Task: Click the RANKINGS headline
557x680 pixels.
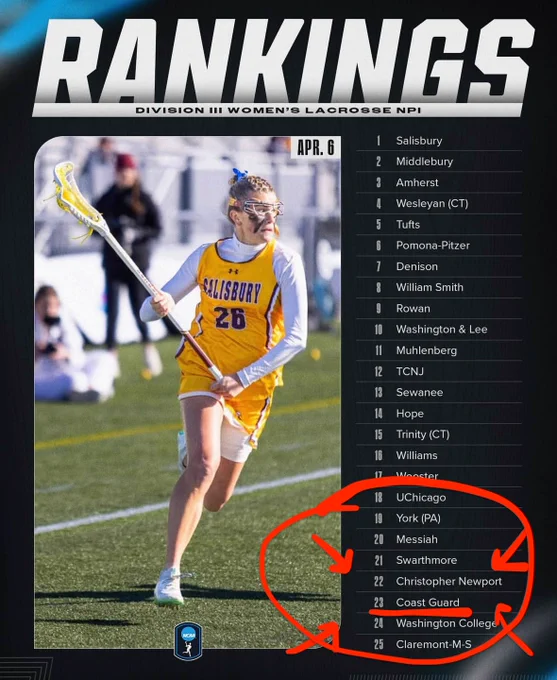Action: (284, 59)
